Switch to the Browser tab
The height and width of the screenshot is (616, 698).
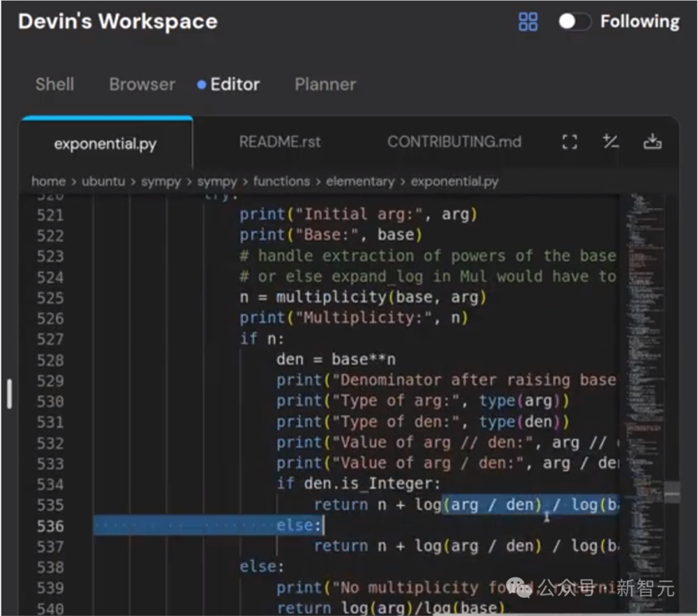click(x=142, y=84)
